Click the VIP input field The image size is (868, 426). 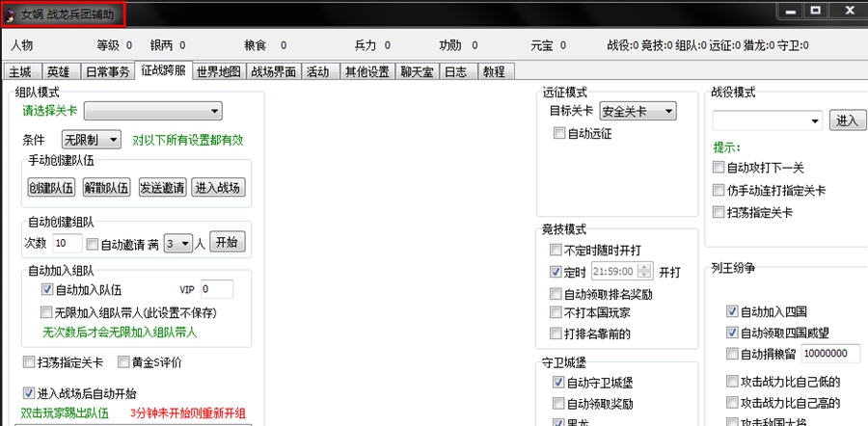click(216, 289)
